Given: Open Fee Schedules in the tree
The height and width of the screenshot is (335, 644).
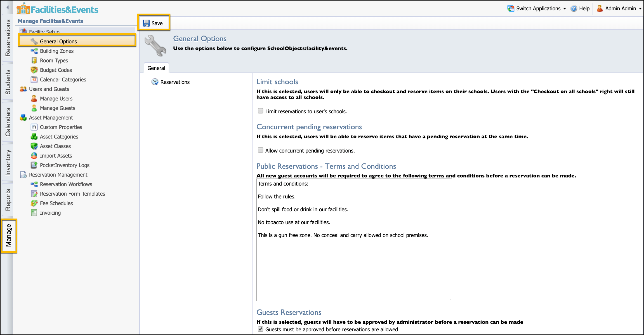Looking at the screenshot, I should coord(56,203).
